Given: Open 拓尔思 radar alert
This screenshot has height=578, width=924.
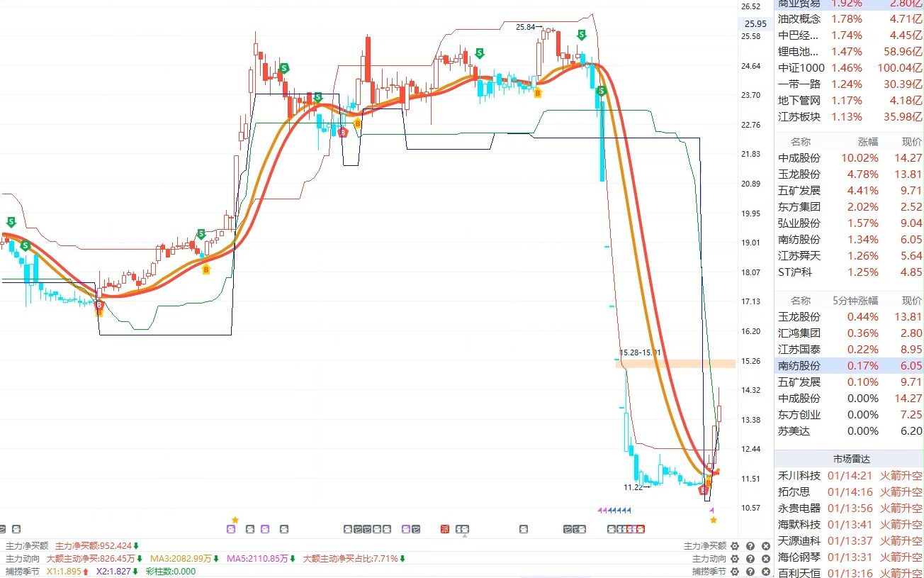Looking at the screenshot, I should [849, 491].
